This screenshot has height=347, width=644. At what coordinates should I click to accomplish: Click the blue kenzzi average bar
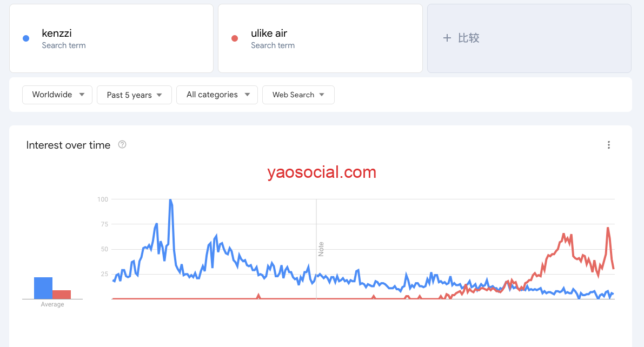(x=43, y=288)
